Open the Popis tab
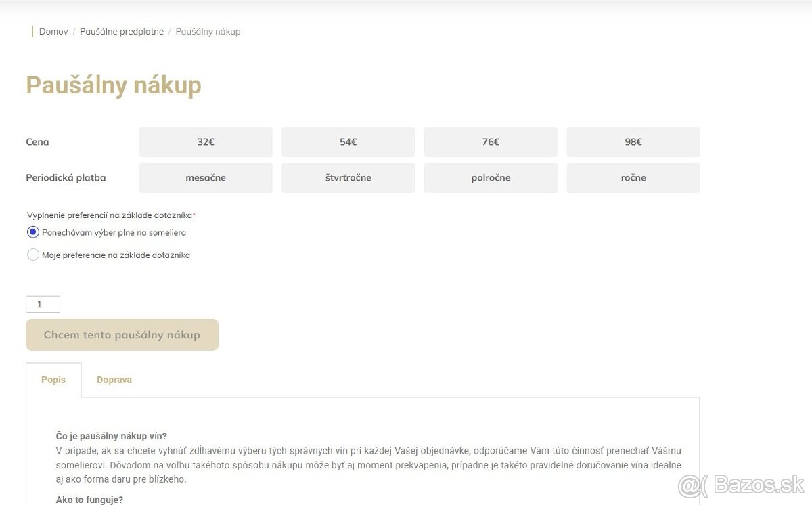The image size is (812, 505). (x=53, y=380)
